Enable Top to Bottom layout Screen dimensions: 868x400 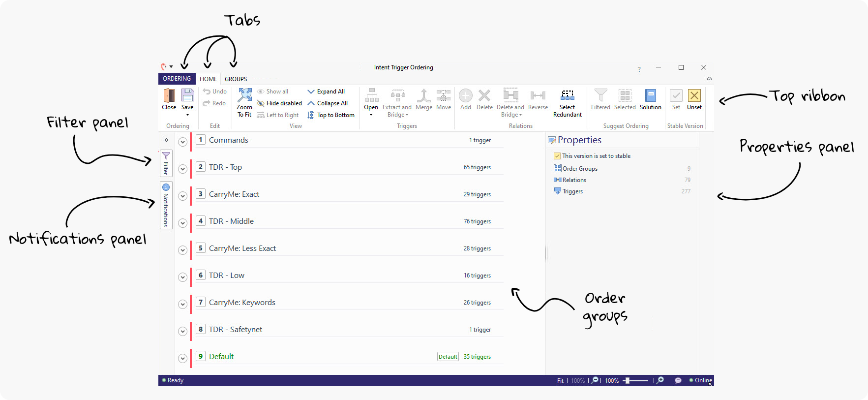pyautogui.click(x=331, y=115)
